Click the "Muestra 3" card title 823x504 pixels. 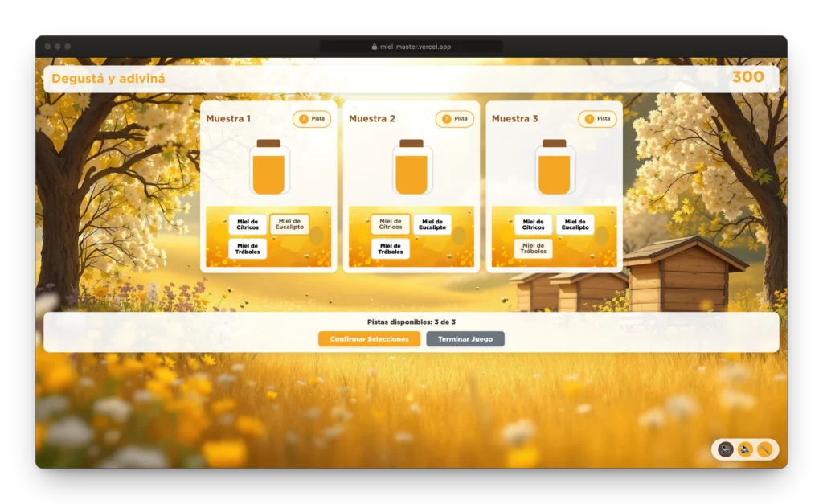coord(514,119)
